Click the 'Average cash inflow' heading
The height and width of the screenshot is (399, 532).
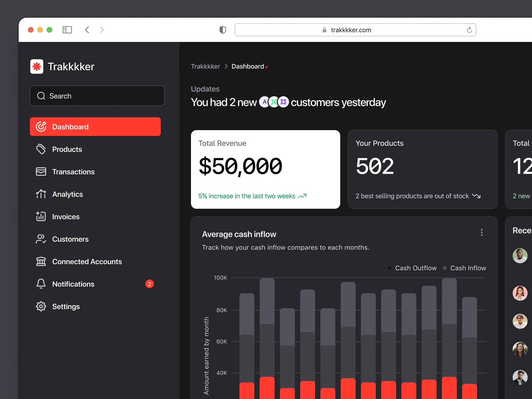[x=239, y=234]
